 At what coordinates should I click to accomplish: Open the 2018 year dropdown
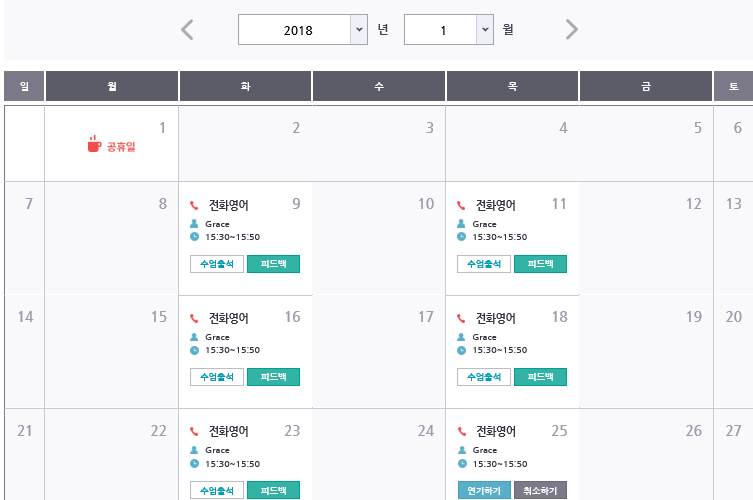click(359, 30)
